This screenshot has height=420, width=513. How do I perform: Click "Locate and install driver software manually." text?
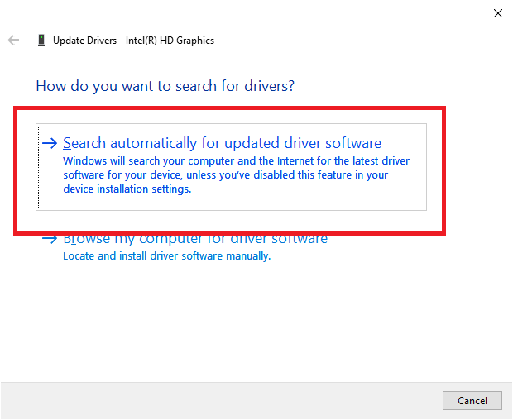click(167, 256)
